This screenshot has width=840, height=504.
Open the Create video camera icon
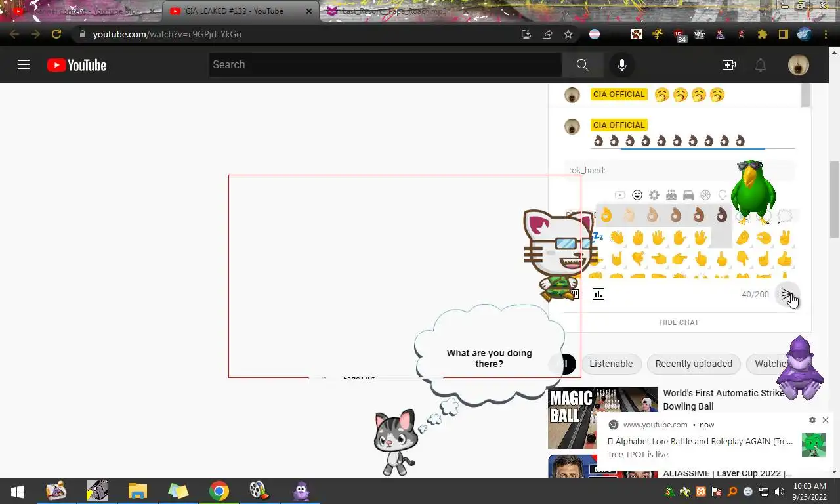click(729, 65)
